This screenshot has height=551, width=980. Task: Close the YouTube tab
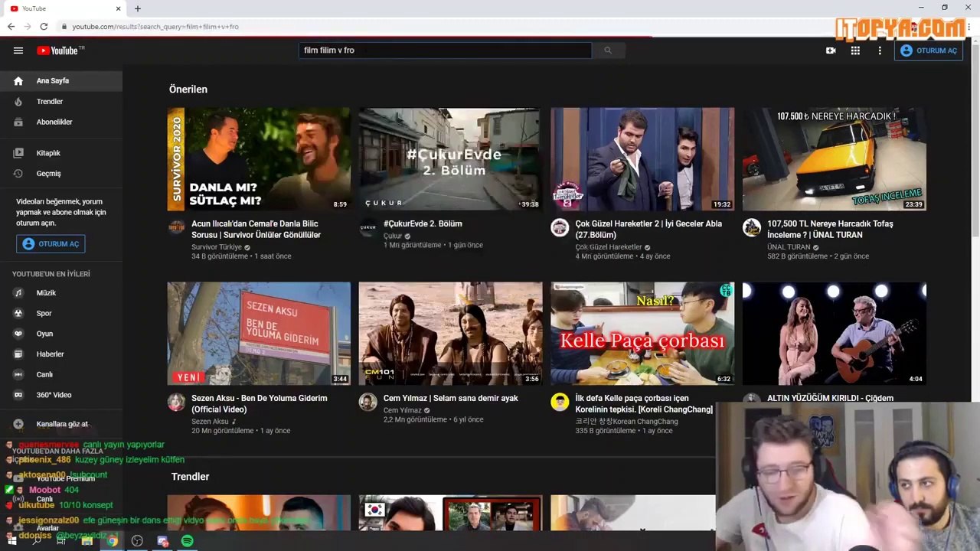pyautogui.click(x=119, y=8)
